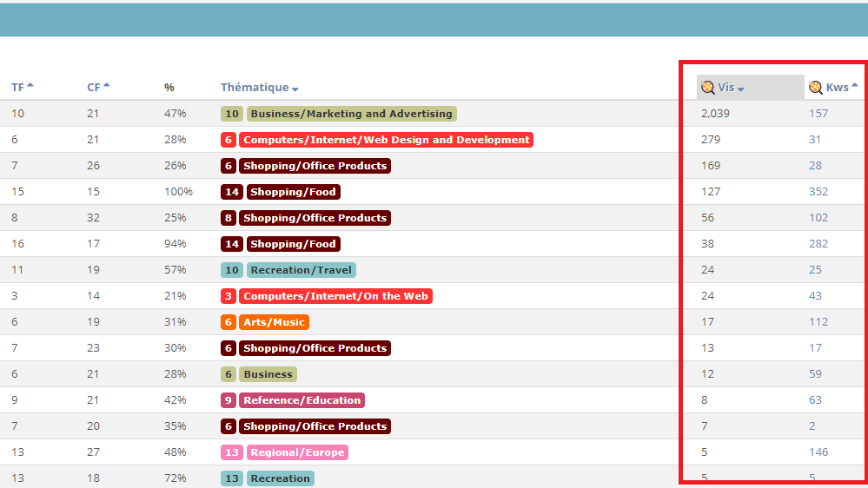The image size is (868, 488).
Task: Open the 17 keywords link
Action: [815, 347]
